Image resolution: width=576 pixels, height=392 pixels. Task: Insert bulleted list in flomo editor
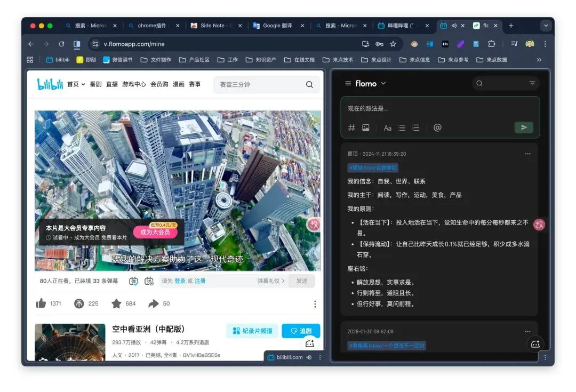[402, 128]
